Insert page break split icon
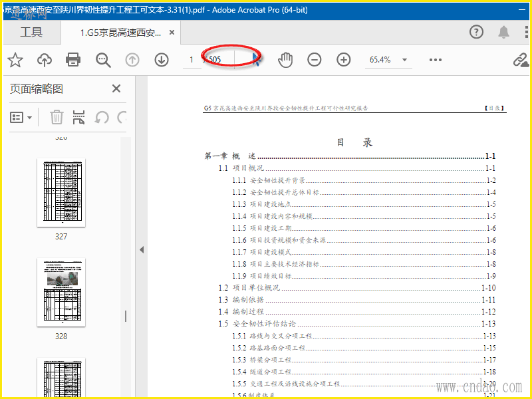The width and height of the screenshot is (532, 399). [x=78, y=118]
